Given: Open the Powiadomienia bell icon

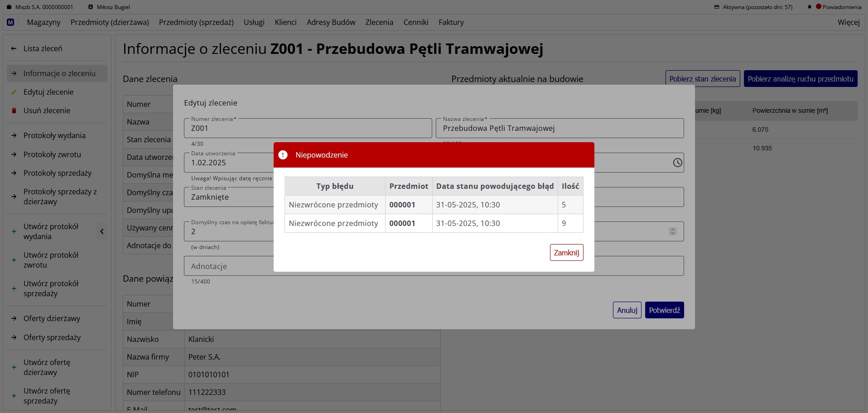Looking at the screenshot, I should pos(809,7).
